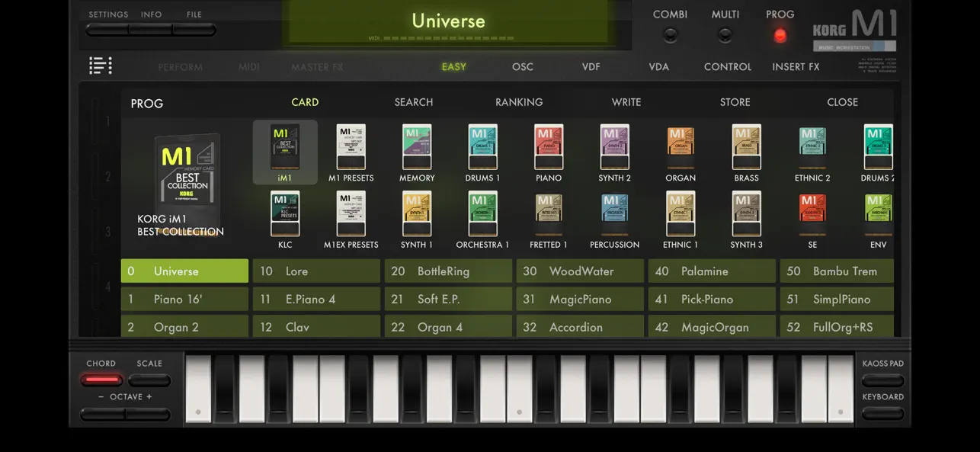Select program 41 Pick-Piano
980x452 pixels.
tap(712, 300)
